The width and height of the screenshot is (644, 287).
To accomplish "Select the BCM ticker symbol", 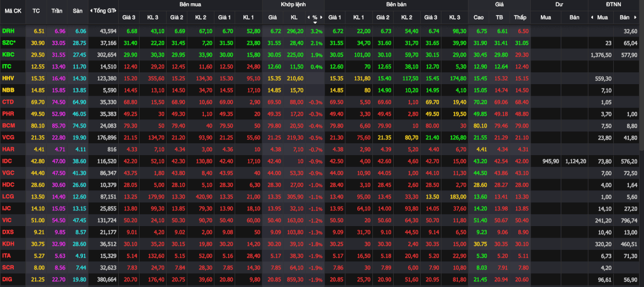I will click(x=8, y=126).
